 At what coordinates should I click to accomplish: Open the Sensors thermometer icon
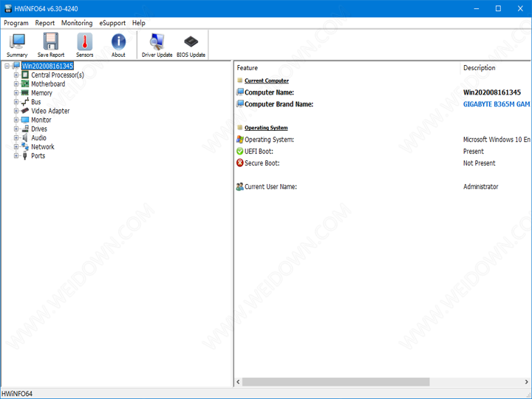pos(84,41)
